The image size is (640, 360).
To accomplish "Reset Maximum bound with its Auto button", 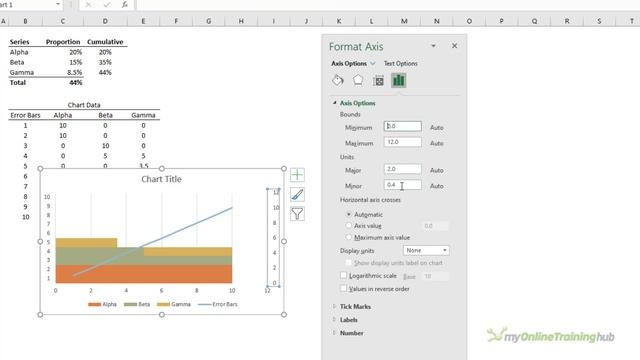I will (x=436, y=143).
